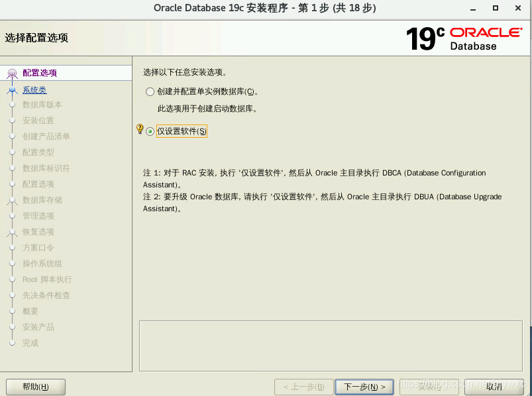Select the 配置选项 step at top of sidebar

tap(40, 73)
